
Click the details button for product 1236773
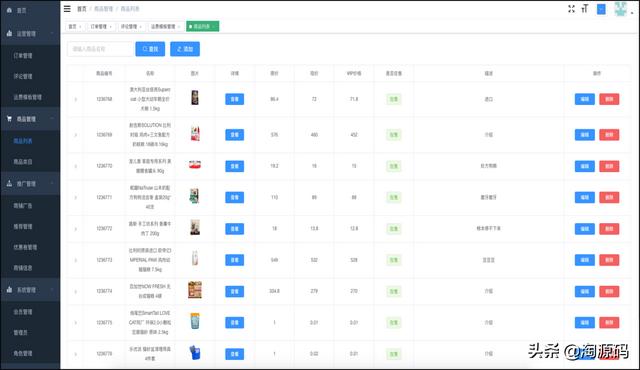(x=235, y=260)
